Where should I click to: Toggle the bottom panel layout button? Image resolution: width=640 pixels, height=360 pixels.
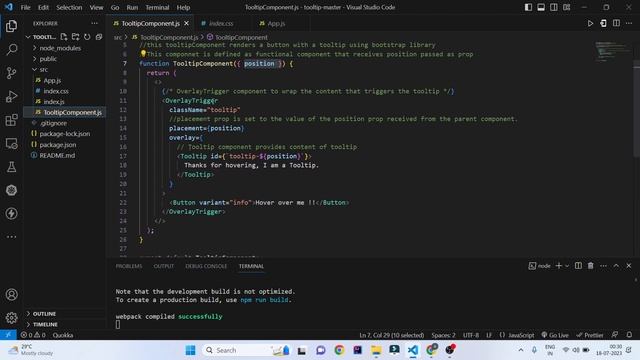click(541, 7)
